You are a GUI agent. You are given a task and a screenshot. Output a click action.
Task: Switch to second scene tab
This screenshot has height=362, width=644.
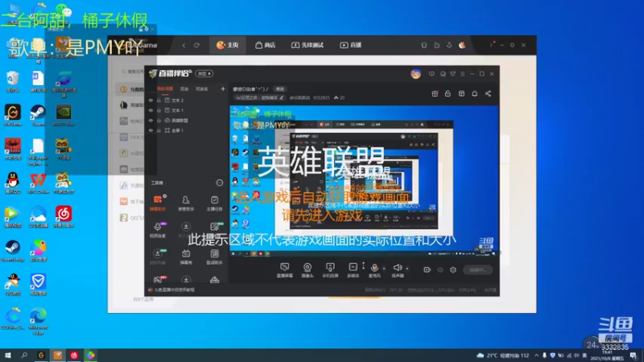coord(184,89)
